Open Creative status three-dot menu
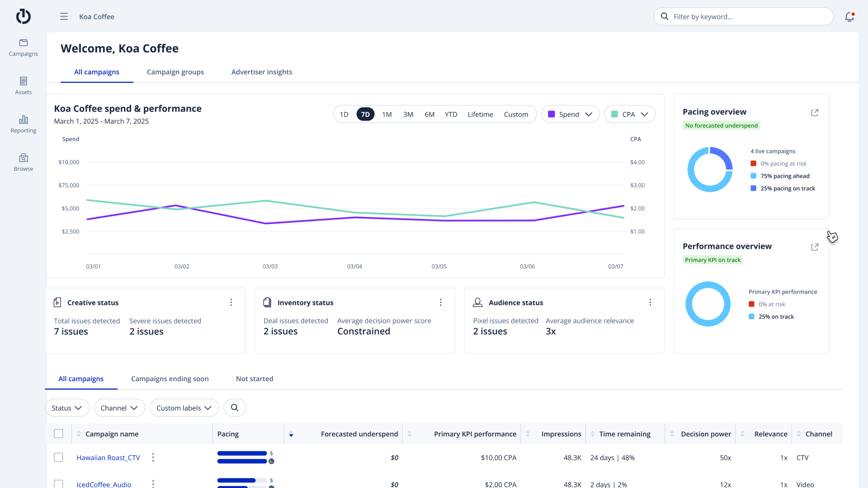 [x=231, y=302]
